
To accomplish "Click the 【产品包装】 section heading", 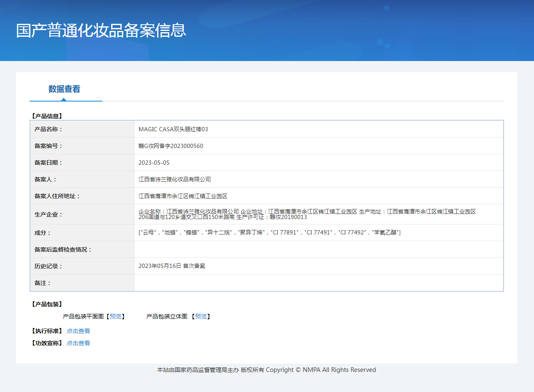I will point(47,304).
